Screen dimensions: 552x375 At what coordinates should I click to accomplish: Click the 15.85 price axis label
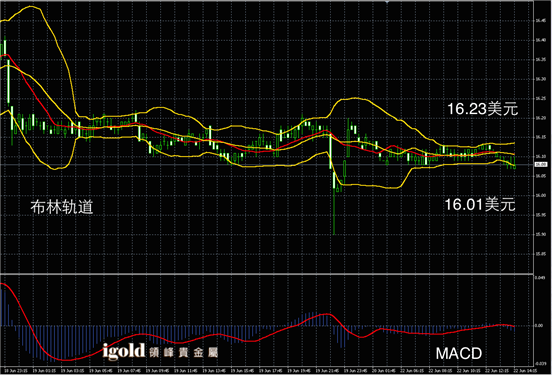pos(540,254)
